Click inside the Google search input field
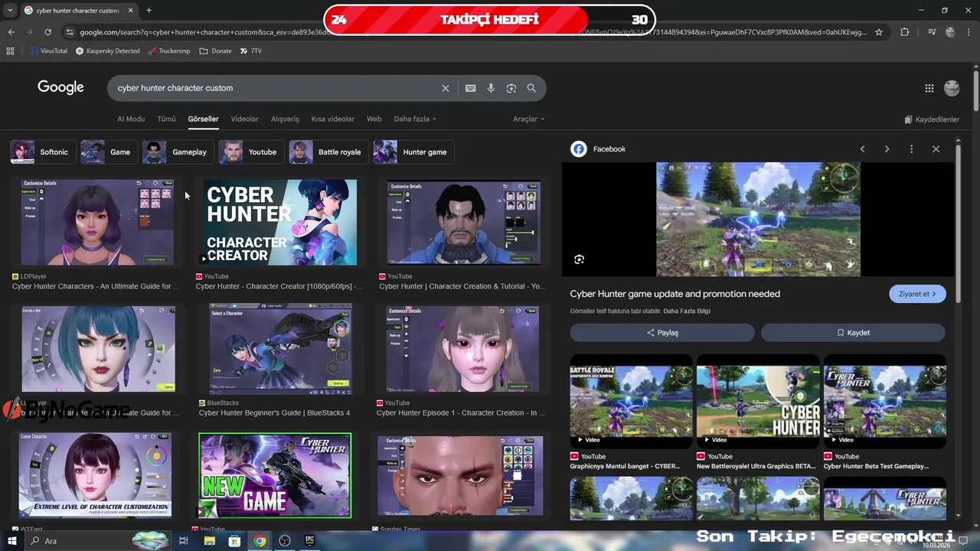This screenshot has height=551, width=980. point(276,88)
